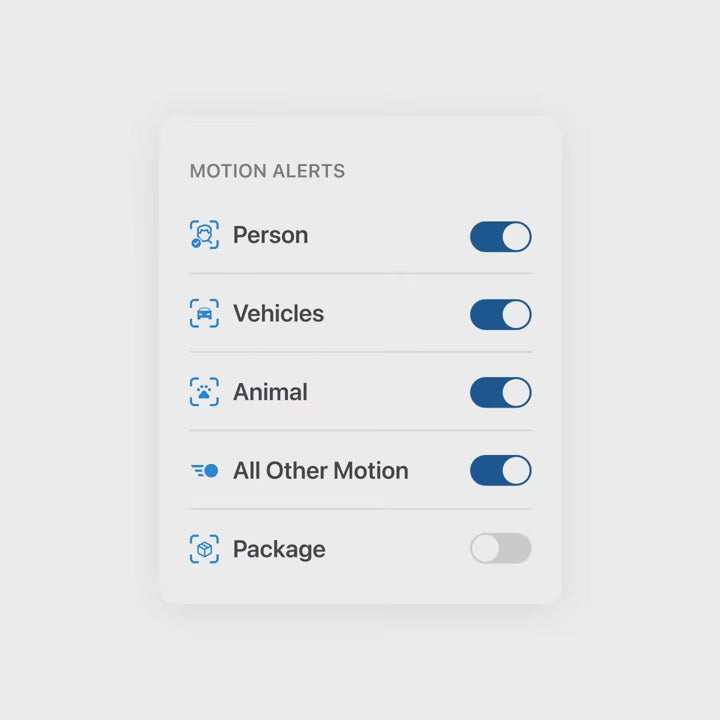Switch off All Other Motion alerts
Screen dimensions: 720x720
pyautogui.click(x=500, y=470)
